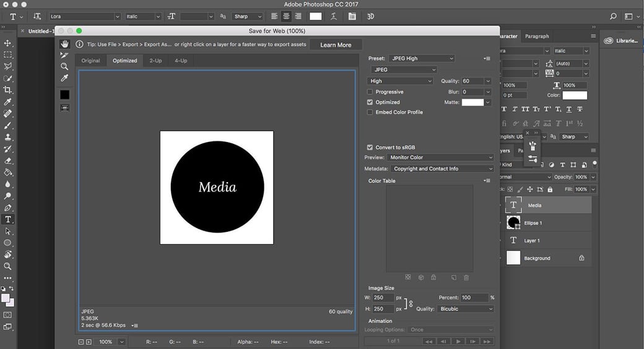
Task: Switch to the 2-Up tab
Action: [x=155, y=61]
